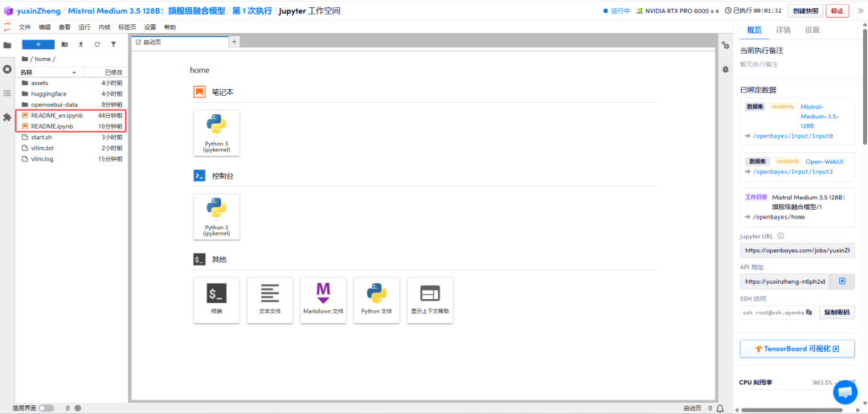This screenshot has width=868, height=414.
Task: Open TensorBoard 可视化 button
Action: point(797,349)
